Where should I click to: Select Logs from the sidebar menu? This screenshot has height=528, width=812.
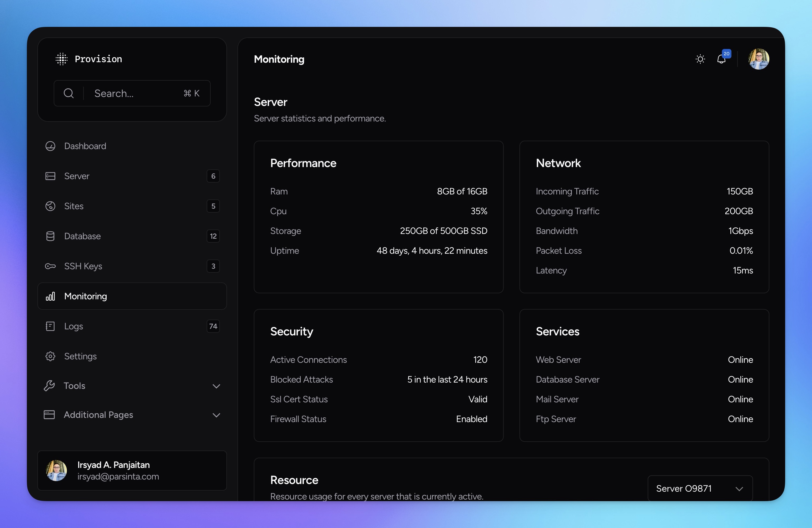click(73, 326)
